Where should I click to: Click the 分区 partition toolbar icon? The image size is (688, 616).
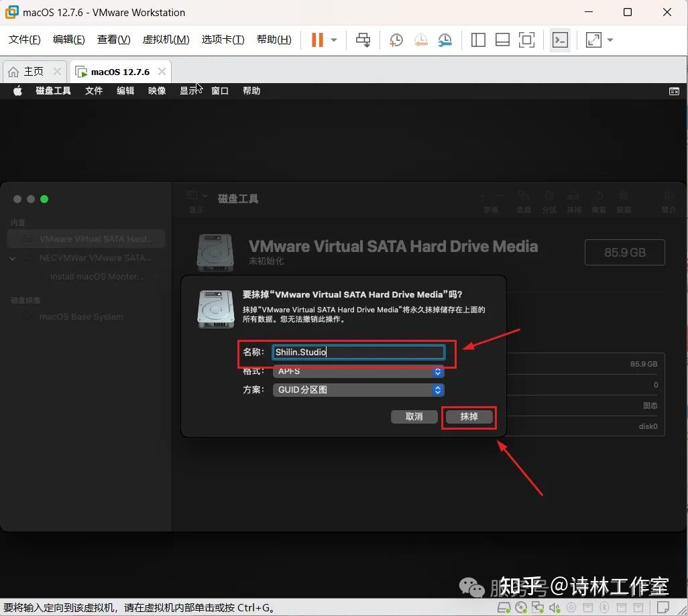(x=549, y=195)
